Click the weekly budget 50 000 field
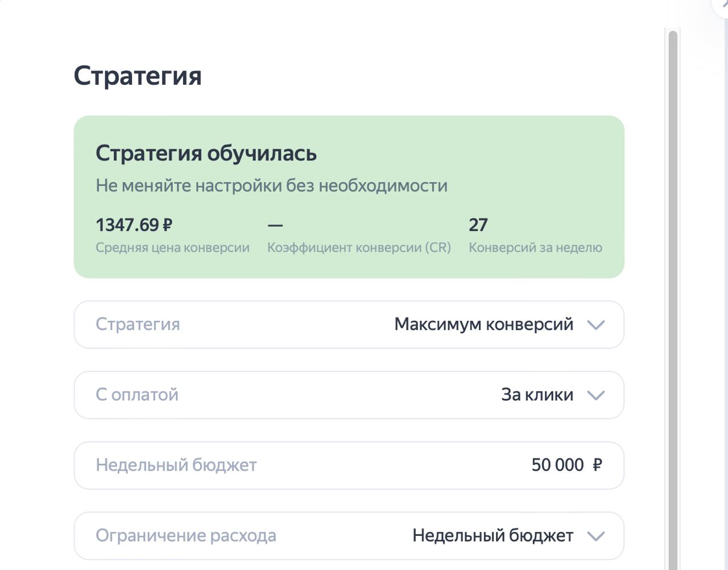Image resolution: width=728 pixels, height=570 pixels. pos(557,465)
